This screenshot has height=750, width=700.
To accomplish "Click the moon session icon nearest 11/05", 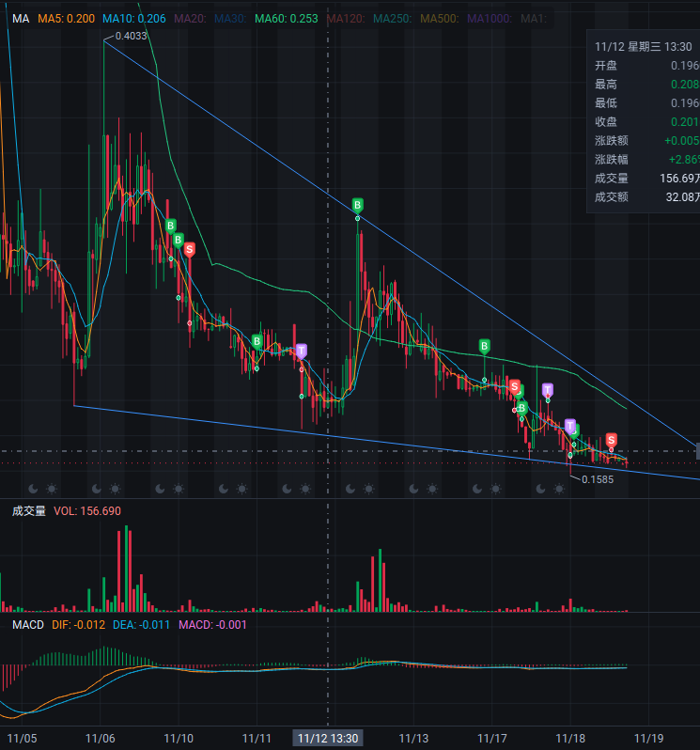I will 33,489.
